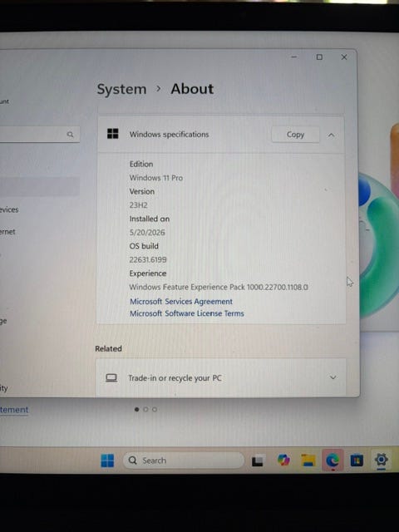
Task: Copy the Windows specifications
Action: [x=295, y=135]
